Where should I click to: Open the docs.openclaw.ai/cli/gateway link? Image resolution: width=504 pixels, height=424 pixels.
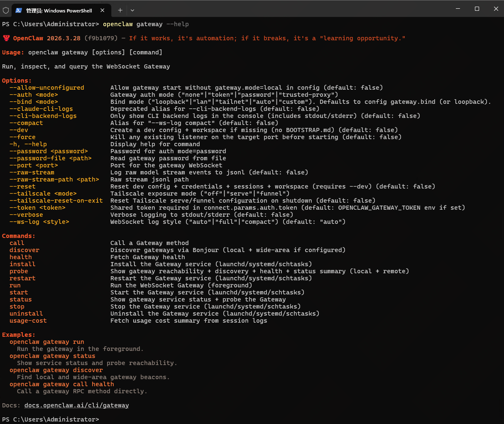(77, 405)
